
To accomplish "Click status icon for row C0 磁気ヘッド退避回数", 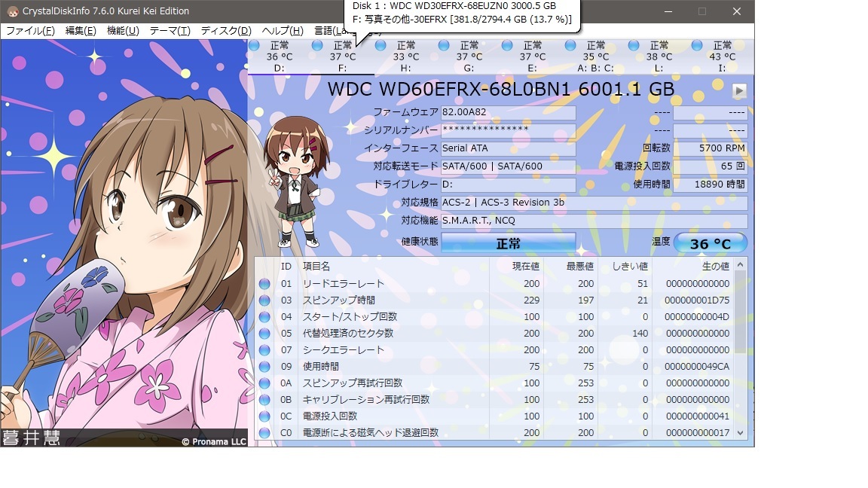I will [264, 433].
